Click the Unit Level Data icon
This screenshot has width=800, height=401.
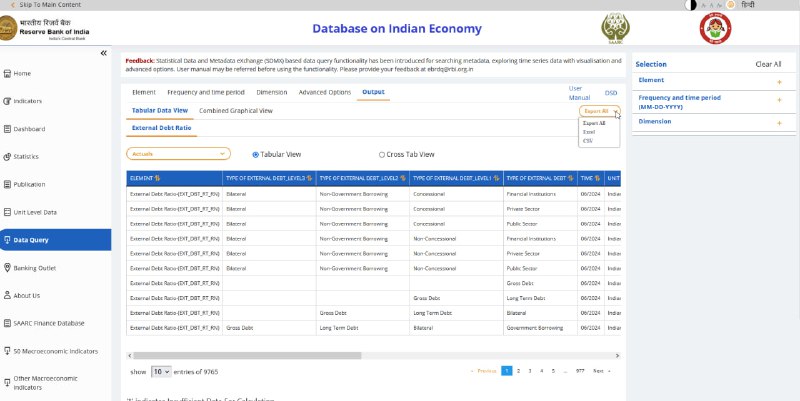[7, 212]
